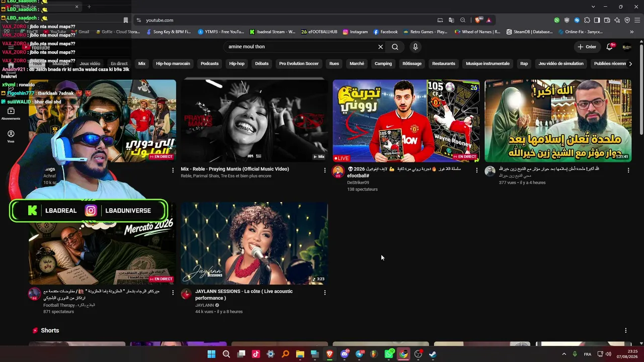Screen dimensions: 644x362
Task: Select the Jeu vidéo de simulation chip
Action: pyautogui.click(x=561, y=64)
